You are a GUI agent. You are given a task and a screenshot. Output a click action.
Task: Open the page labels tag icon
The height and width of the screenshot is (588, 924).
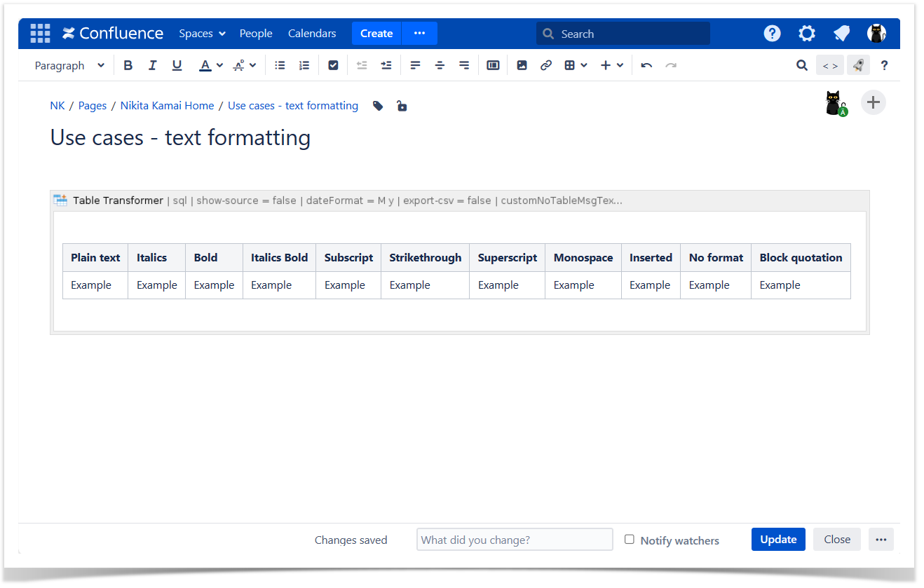[378, 106]
